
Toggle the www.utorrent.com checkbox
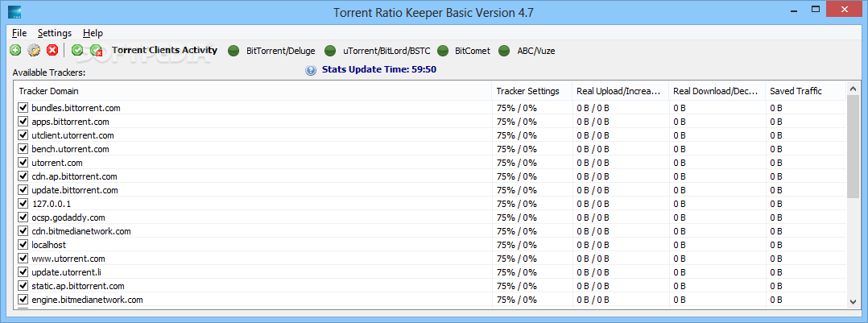(x=23, y=259)
